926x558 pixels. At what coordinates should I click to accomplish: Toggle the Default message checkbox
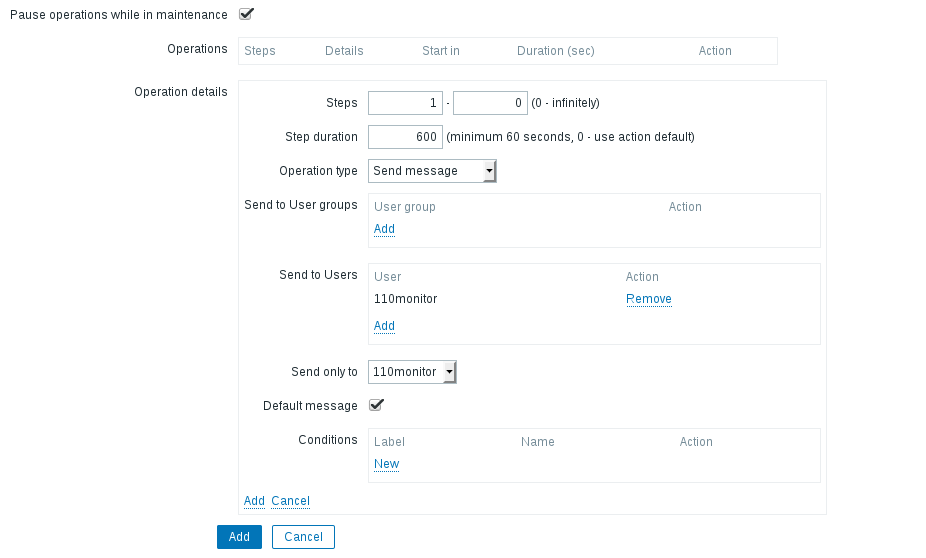click(x=376, y=405)
